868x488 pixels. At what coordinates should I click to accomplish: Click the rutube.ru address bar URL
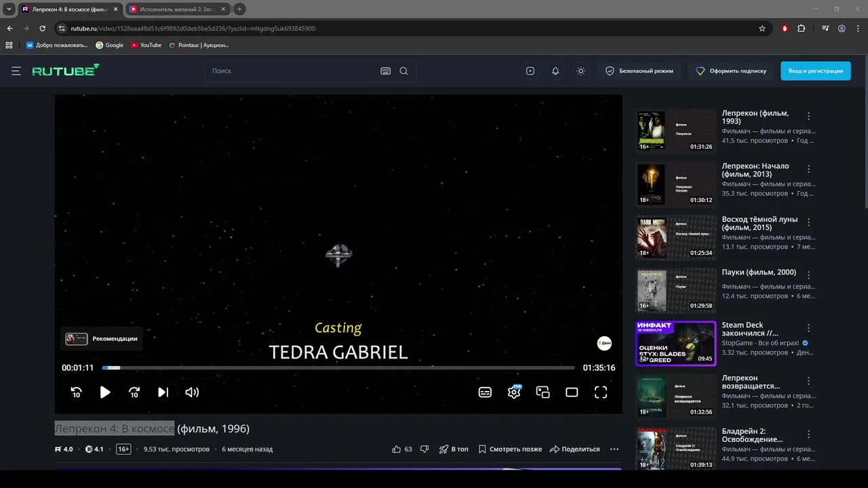[193, 28]
